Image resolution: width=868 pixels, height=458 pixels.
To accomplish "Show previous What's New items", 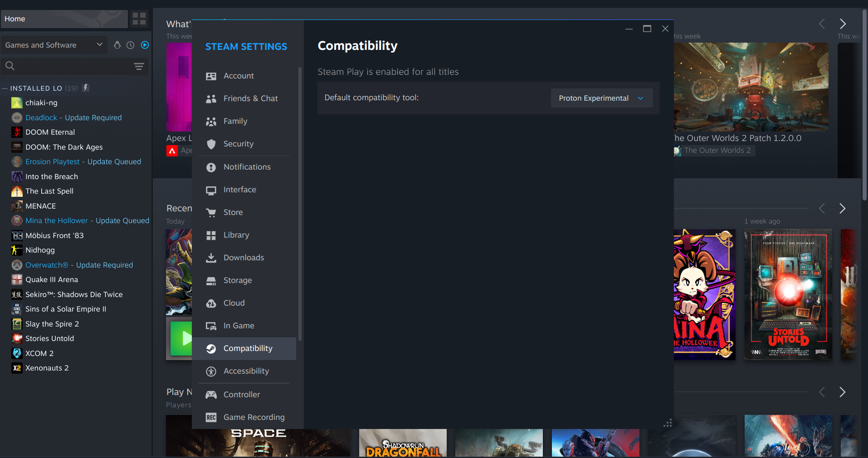I will 822,24.
